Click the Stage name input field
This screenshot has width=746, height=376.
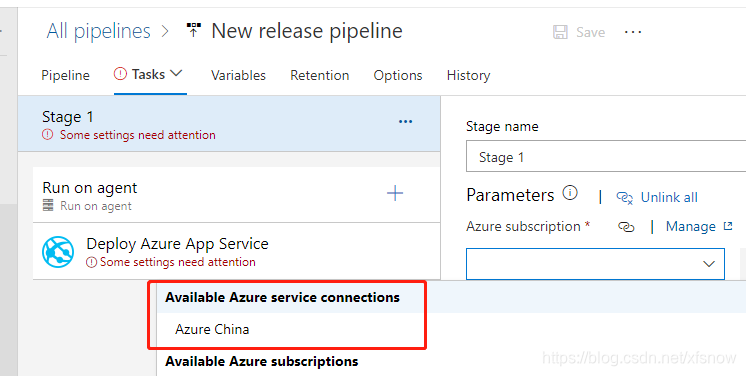coord(606,157)
